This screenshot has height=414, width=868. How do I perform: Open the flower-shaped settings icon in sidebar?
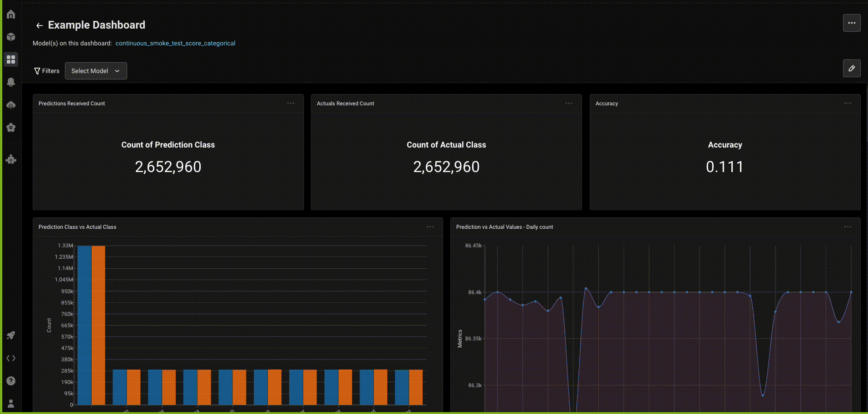(11, 128)
